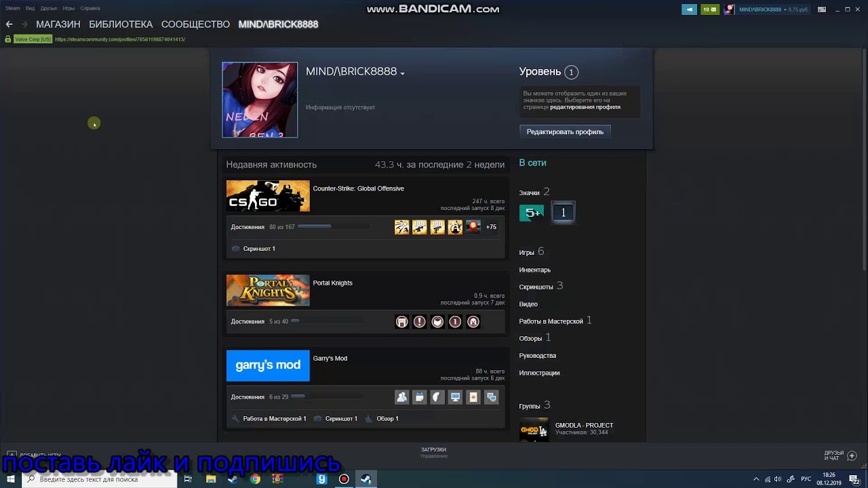Click the Portal Knights game banner

pos(268,290)
